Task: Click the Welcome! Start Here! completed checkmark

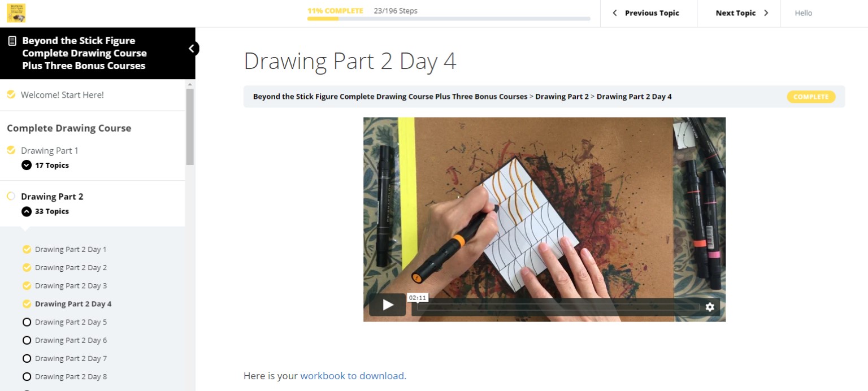Action: click(11, 94)
